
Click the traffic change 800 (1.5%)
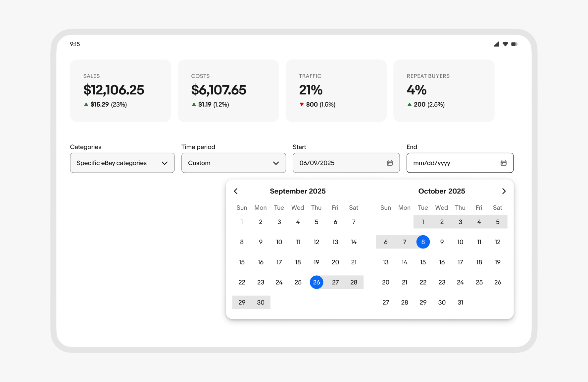pyautogui.click(x=318, y=104)
